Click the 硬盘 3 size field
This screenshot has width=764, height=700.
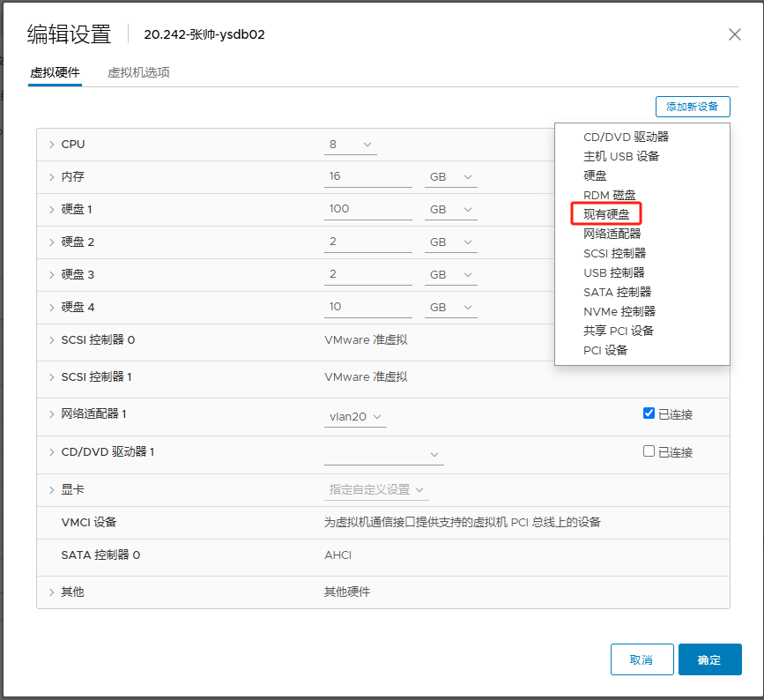[367, 275]
